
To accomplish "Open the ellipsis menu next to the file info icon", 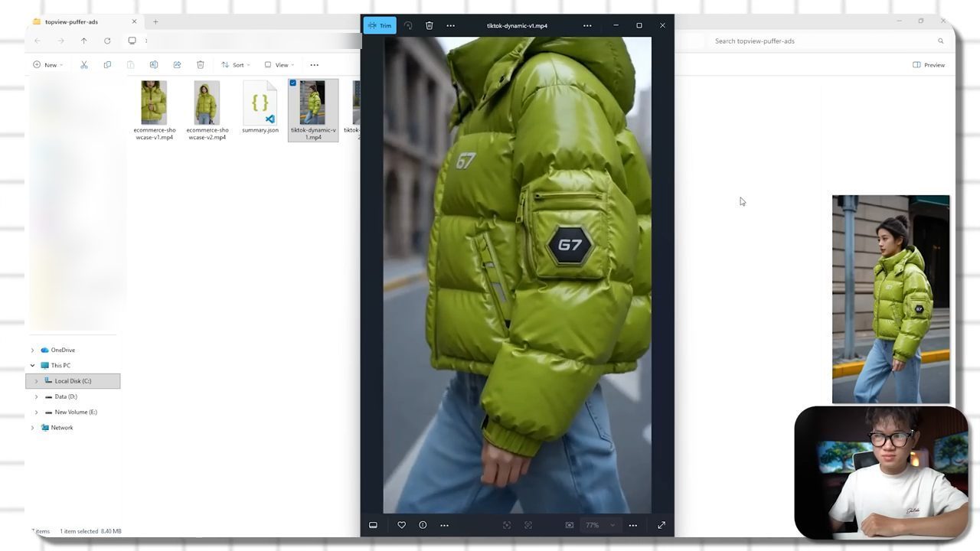I will pos(444,525).
